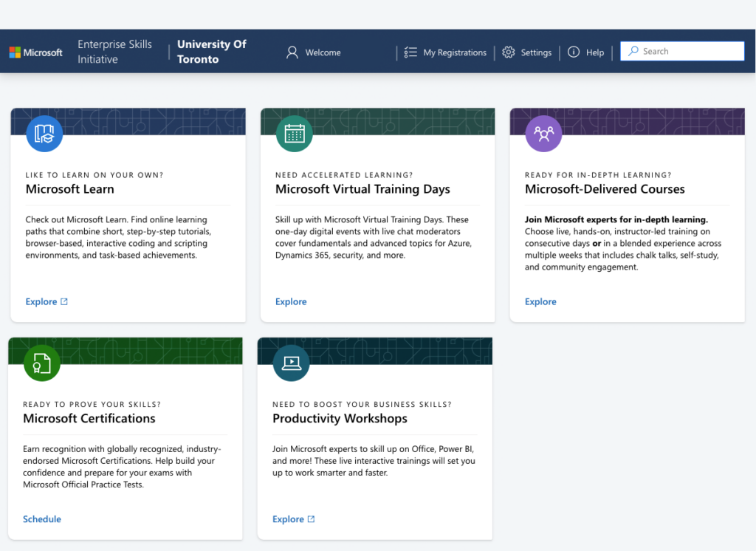
Task: Click 'READY FOR IN-DEPTH LEARNING?' text
Action: click(x=598, y=175)
